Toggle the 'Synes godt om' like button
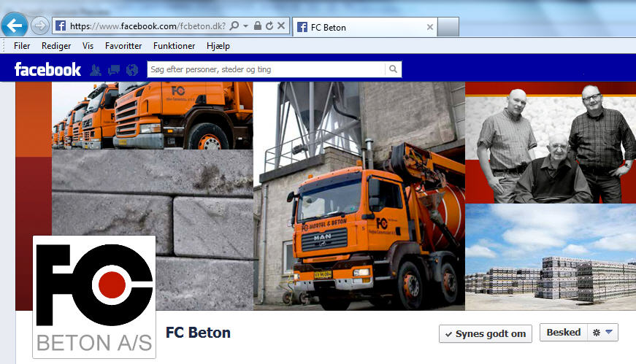The width and height of the screenshot is (636, 364). point(485,333)
